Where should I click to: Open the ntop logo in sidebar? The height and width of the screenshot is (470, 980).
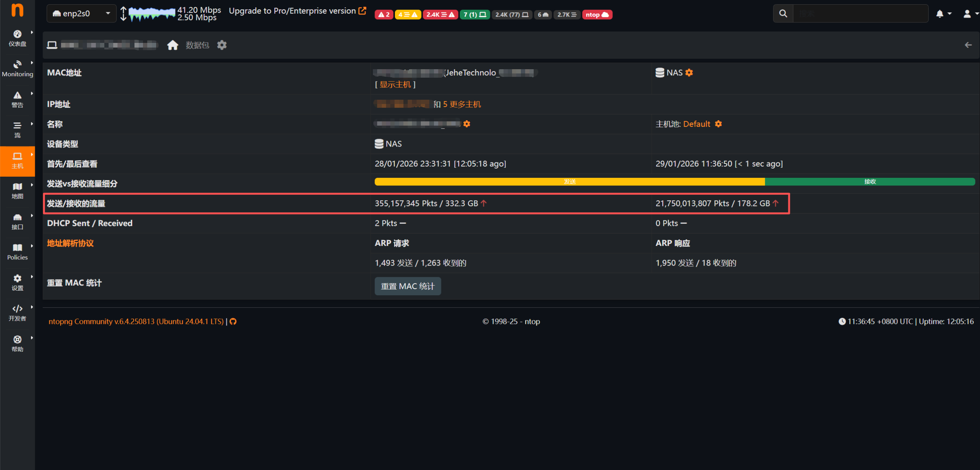pyautogui.click(x=17, y=10)
